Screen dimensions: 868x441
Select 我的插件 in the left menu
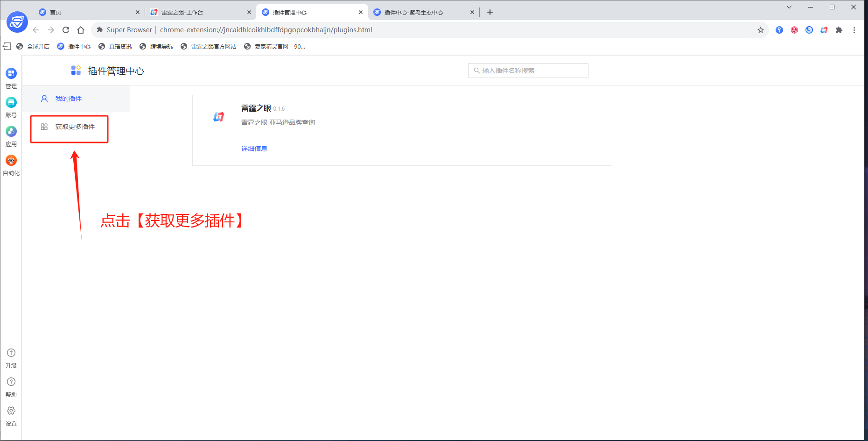69,99
